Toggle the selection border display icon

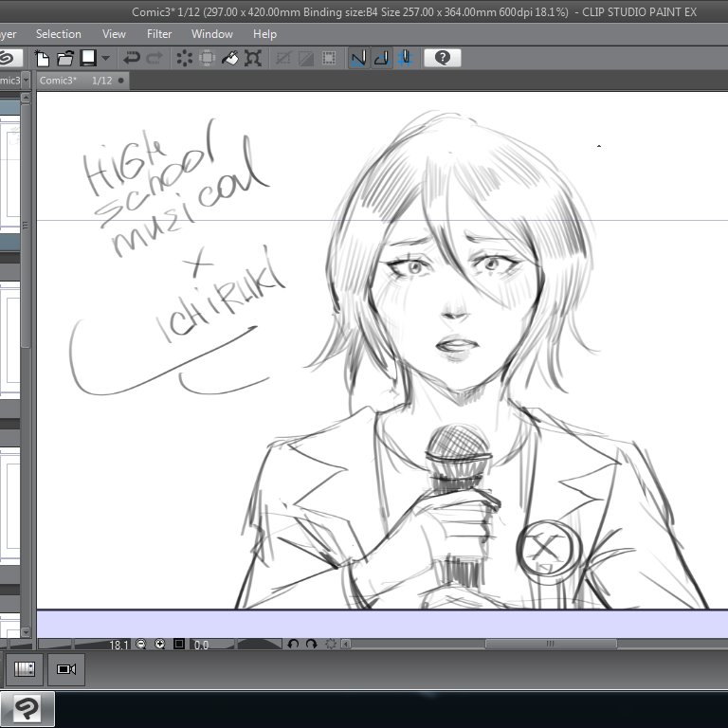(329, 59)
